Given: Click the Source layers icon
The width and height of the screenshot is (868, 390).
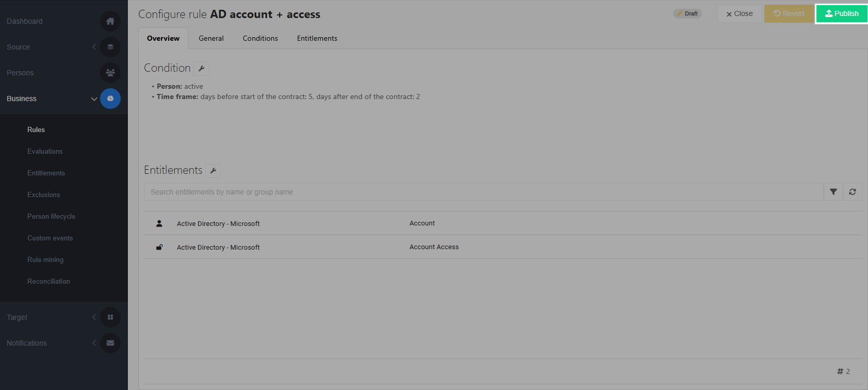Looking at the screenshot, I should pos(110,47).
